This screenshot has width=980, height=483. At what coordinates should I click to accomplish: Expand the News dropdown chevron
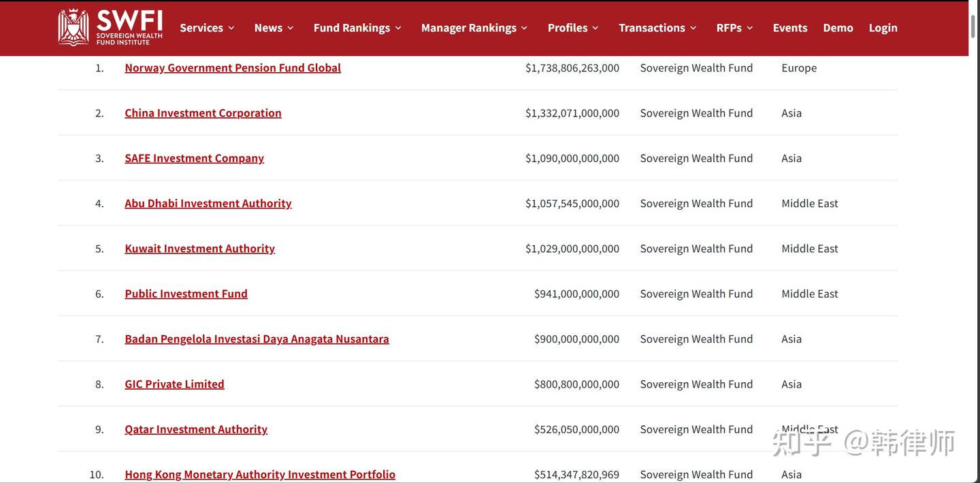click(x=290, y=28)
